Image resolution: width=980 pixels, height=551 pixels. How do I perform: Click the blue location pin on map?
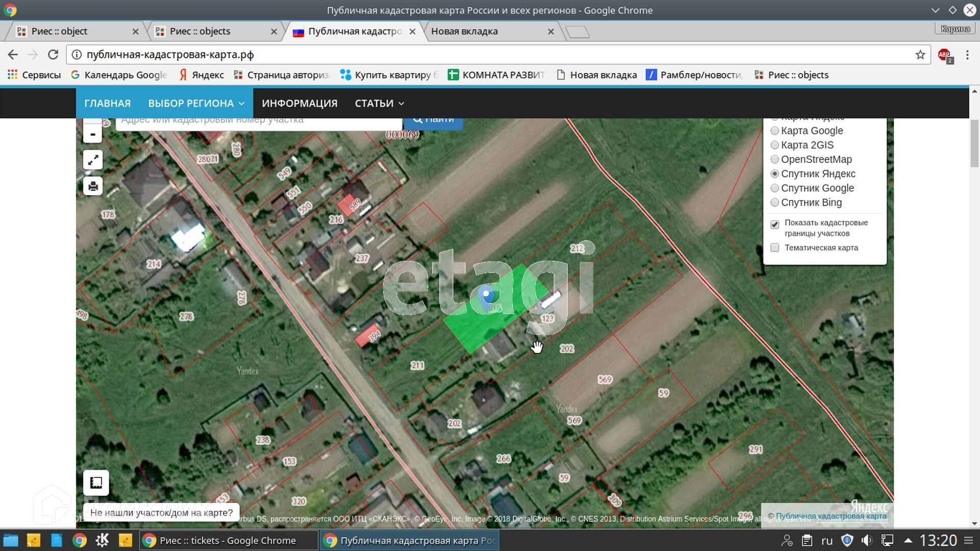(486, 298)
